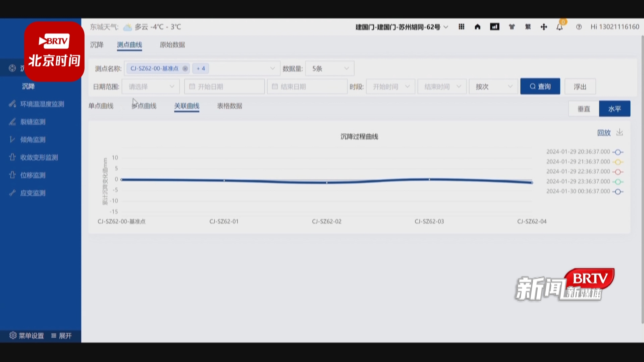Select the 沉降 submenu item
Viewport: 644px width, 362px height.
tap(29, 86)
